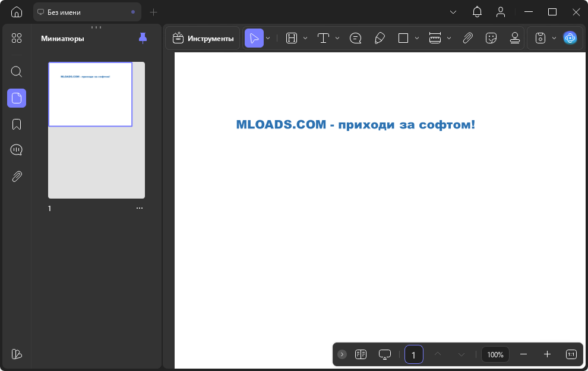
Task: Expand the rectangle shape tool dropdown
Action: (417, 38)
